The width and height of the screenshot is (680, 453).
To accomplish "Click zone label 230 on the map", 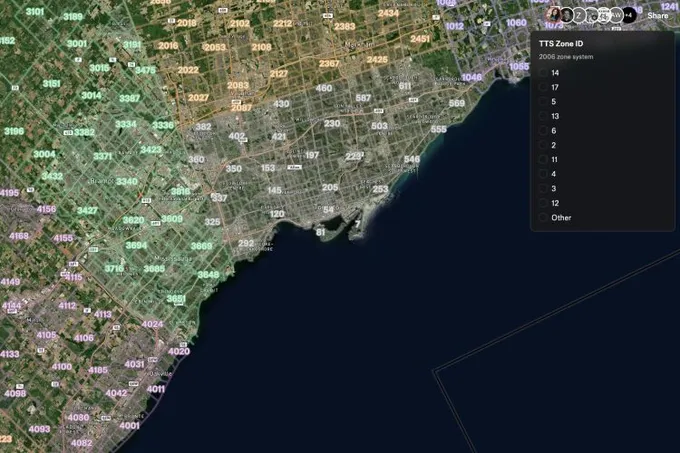I will point(332,124).
